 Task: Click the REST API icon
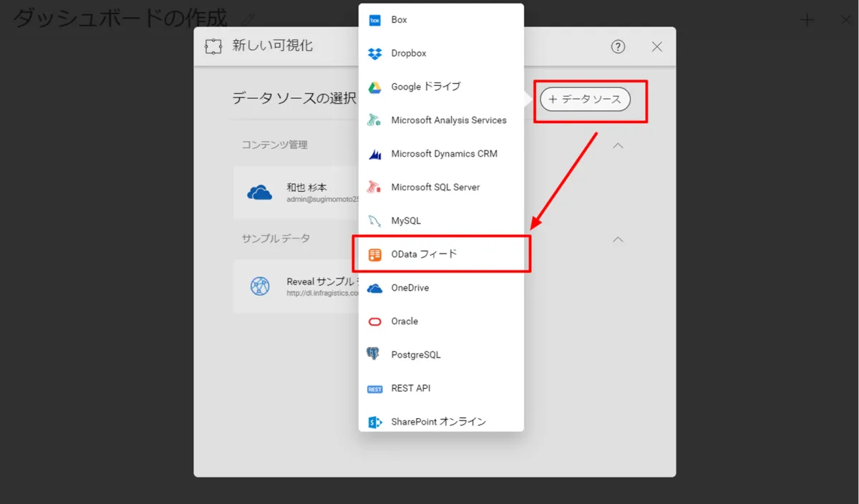[x=375, y=389]
